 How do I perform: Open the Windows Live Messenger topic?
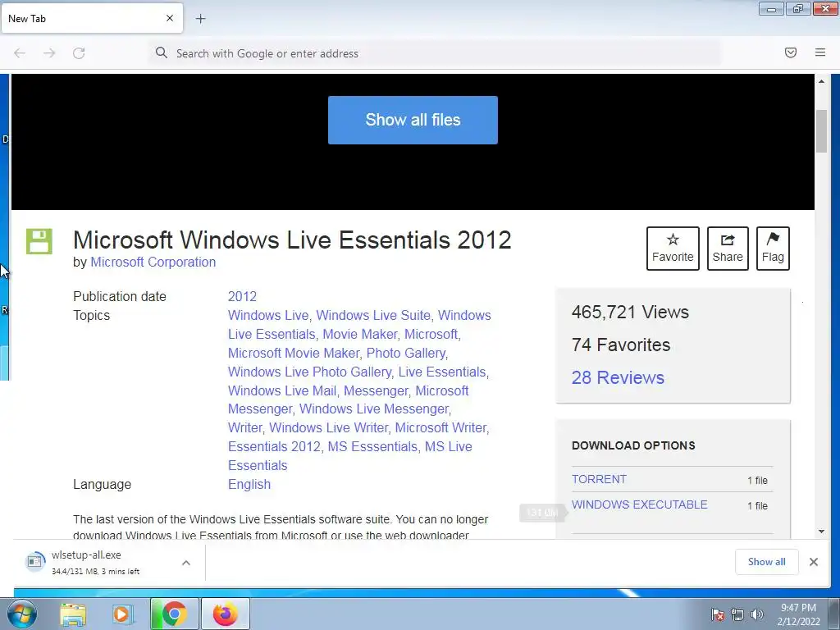coord(374,409)
